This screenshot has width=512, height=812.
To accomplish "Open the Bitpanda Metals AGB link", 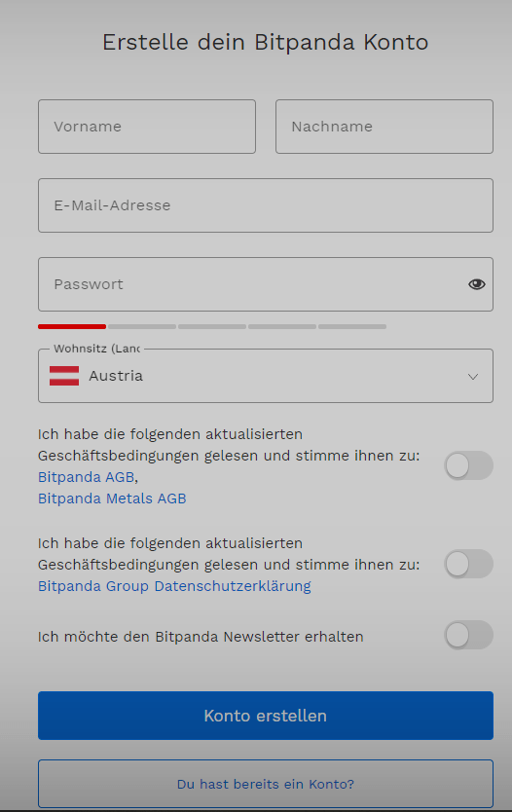I will 112,498.
